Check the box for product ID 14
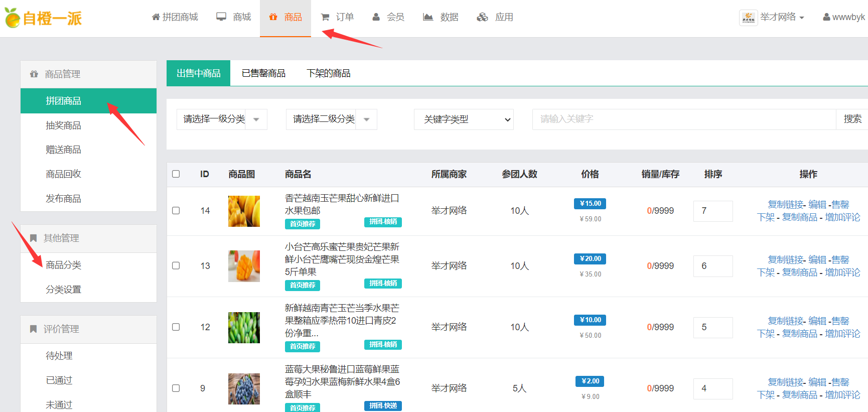Screen dimensions: 868x412 click(176, 211)
